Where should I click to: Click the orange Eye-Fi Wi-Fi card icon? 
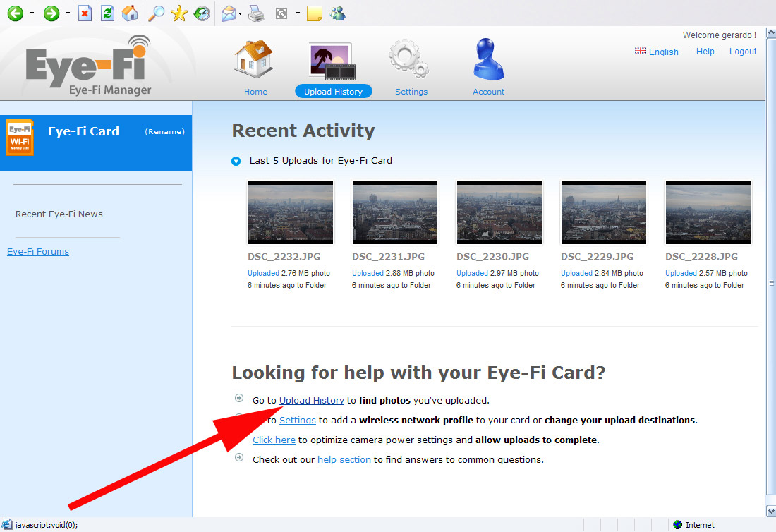(20, 138)
